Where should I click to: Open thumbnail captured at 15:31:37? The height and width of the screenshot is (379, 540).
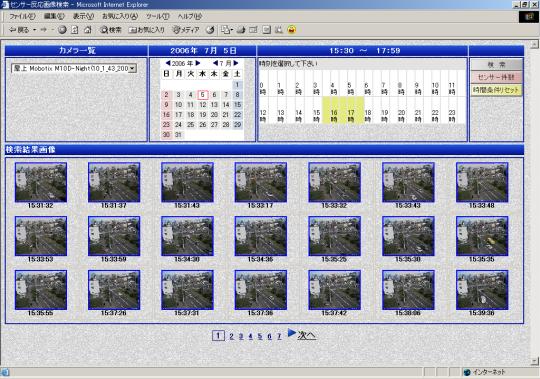(x=114, y=182)
